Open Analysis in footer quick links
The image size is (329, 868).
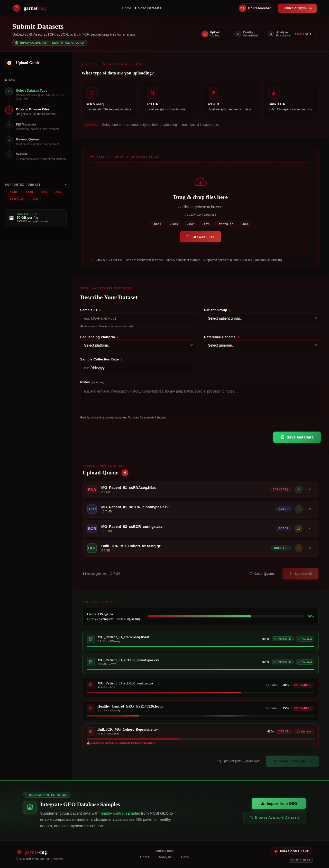[x=165, y=857]
